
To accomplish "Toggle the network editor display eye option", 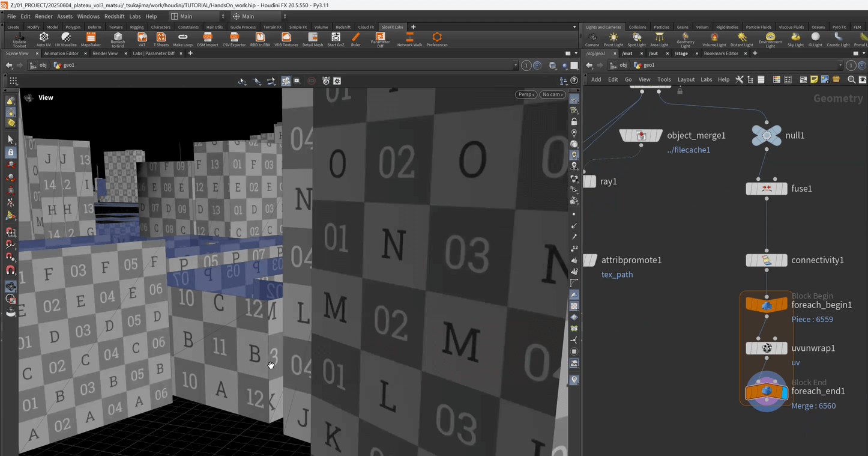I will tap(863, 79).
